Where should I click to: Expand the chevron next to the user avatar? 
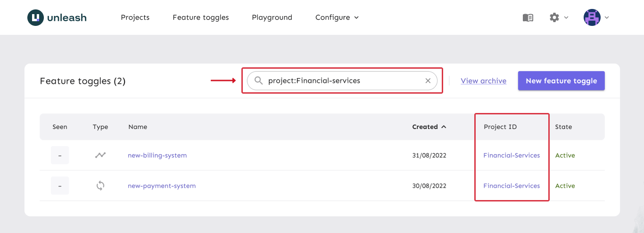tap(607, 17)
